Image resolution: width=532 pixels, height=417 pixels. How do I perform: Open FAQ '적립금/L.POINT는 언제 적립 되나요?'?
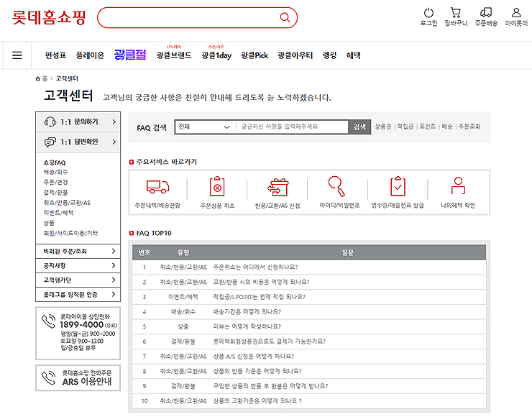point(260,297)
